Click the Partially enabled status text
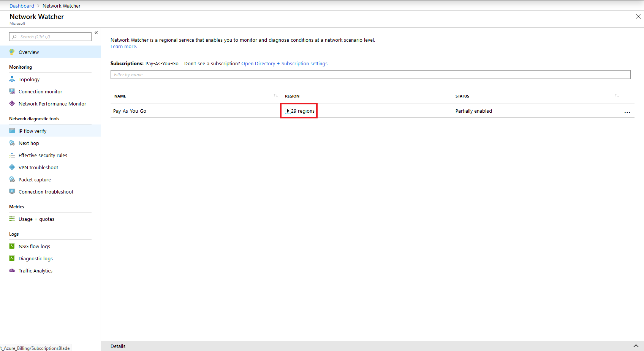This screenshot has height=351, width=644. [473, 111]
